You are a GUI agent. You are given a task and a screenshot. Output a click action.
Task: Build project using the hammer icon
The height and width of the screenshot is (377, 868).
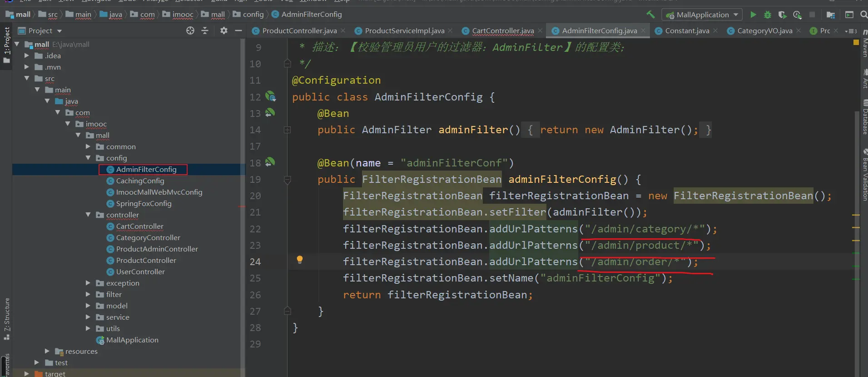(651, 15)
